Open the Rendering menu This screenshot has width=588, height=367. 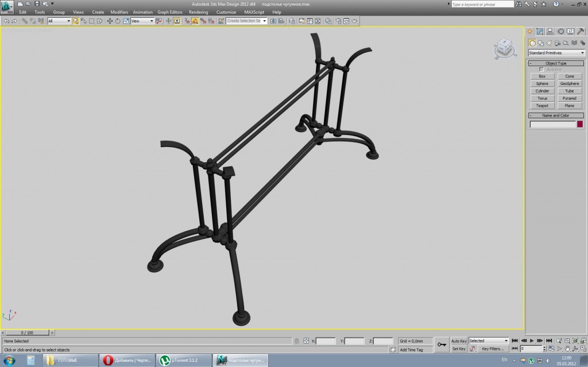click(198, 12)
